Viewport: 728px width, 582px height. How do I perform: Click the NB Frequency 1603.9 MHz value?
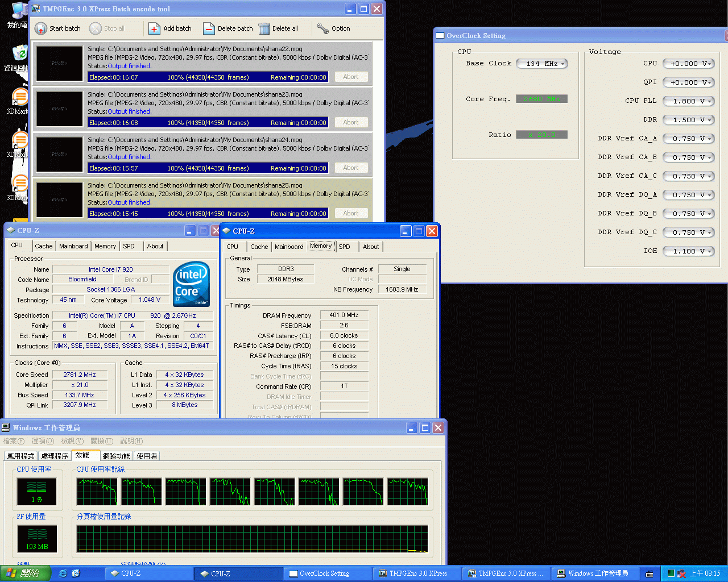coord(402,289)
